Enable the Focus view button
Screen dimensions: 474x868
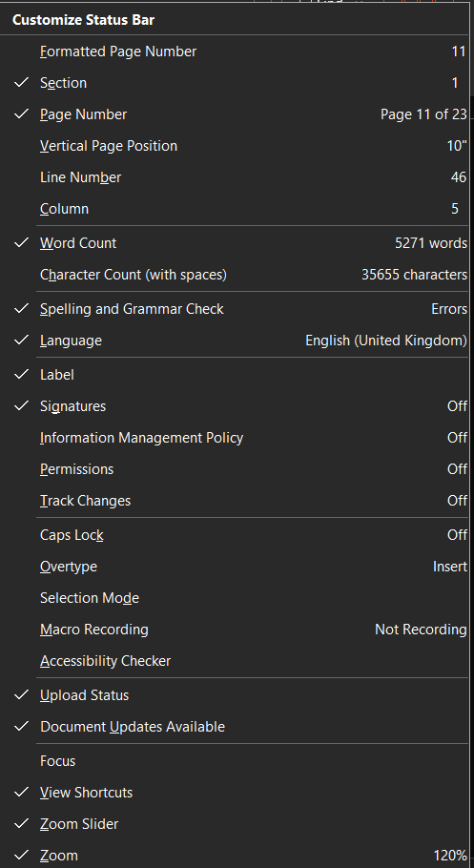[235, 762]
